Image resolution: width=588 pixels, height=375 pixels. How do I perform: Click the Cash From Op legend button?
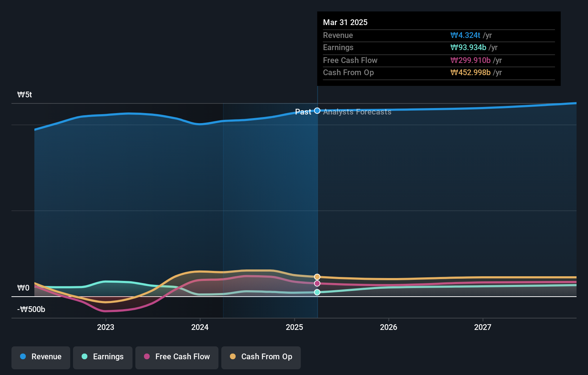tap(261, 357)
